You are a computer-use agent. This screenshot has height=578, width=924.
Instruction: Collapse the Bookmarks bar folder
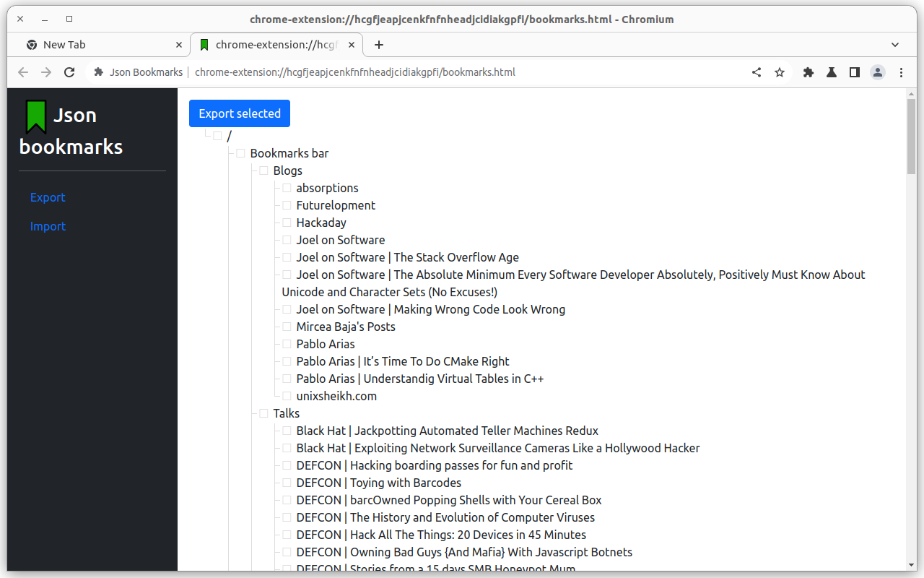click(231, 153)
